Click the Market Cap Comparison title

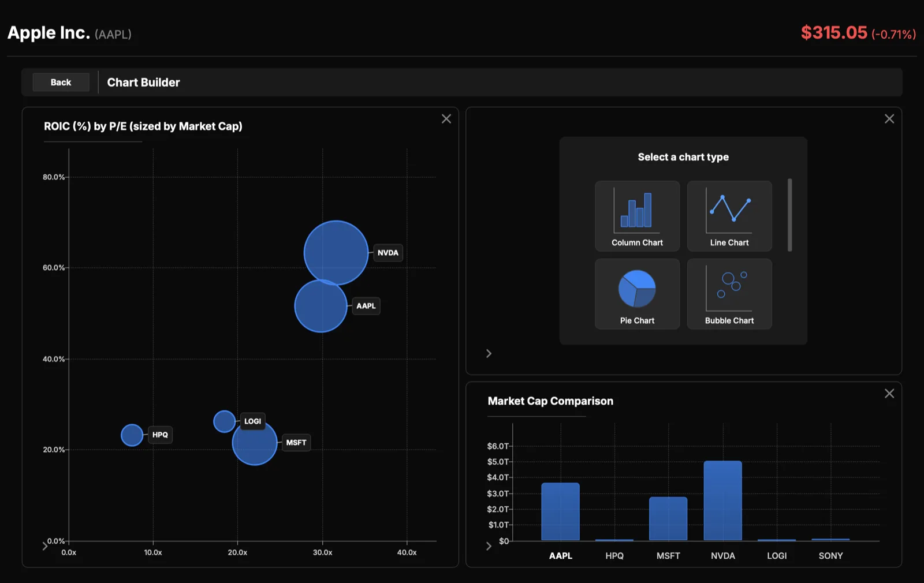tap(550, 401)
